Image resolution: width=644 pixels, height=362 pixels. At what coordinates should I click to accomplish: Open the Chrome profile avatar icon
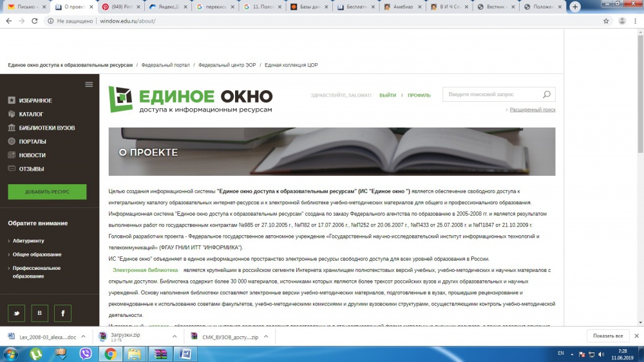[x=622, y=21]
